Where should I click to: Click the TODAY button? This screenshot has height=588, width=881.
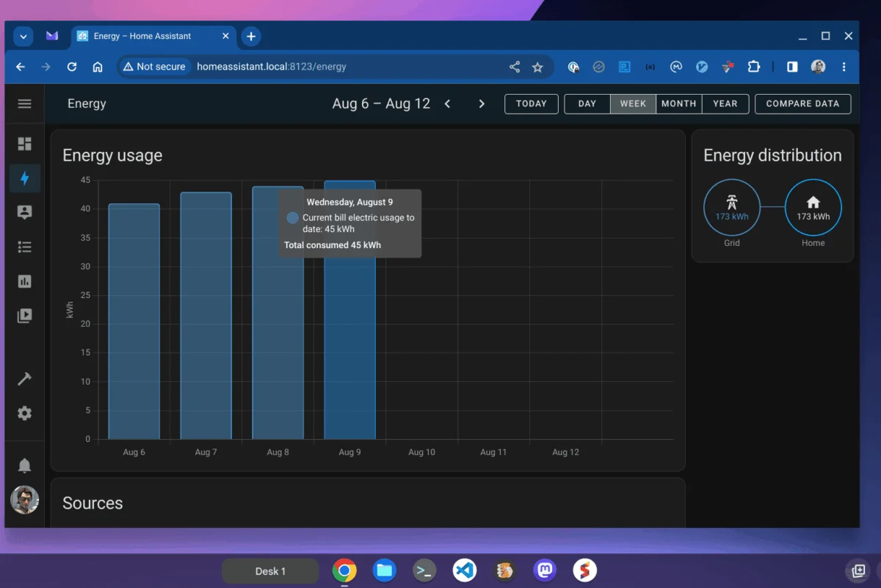[531, 104]
